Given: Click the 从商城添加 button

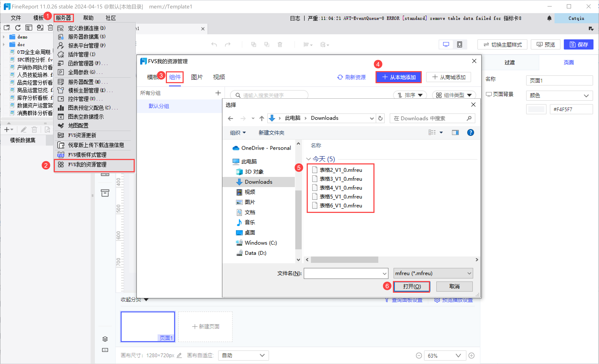Looking at the screenshot, I should pos(449,77).
